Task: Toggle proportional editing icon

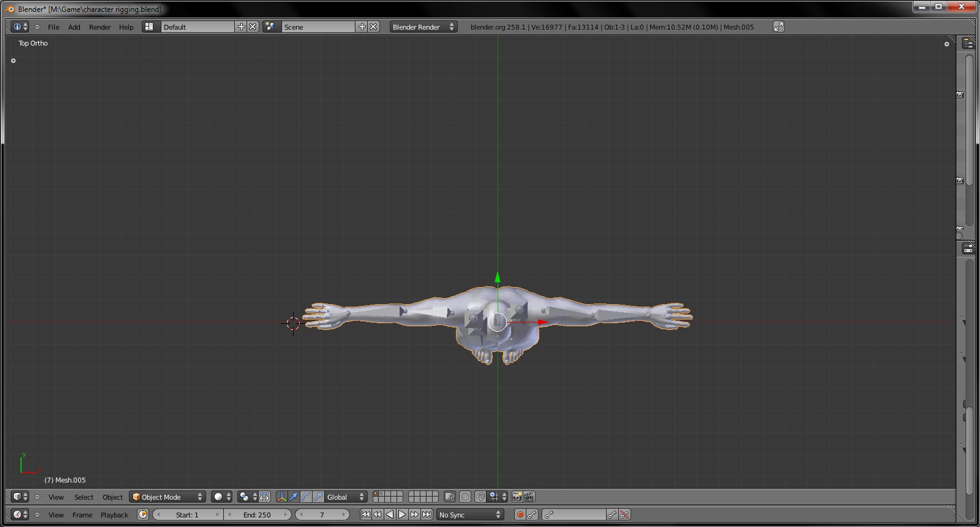Action: [465, 497]
